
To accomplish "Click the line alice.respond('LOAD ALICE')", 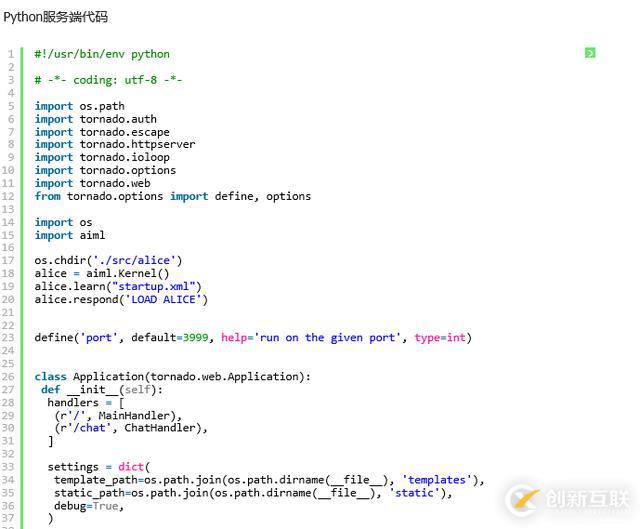I will [121, 300].
